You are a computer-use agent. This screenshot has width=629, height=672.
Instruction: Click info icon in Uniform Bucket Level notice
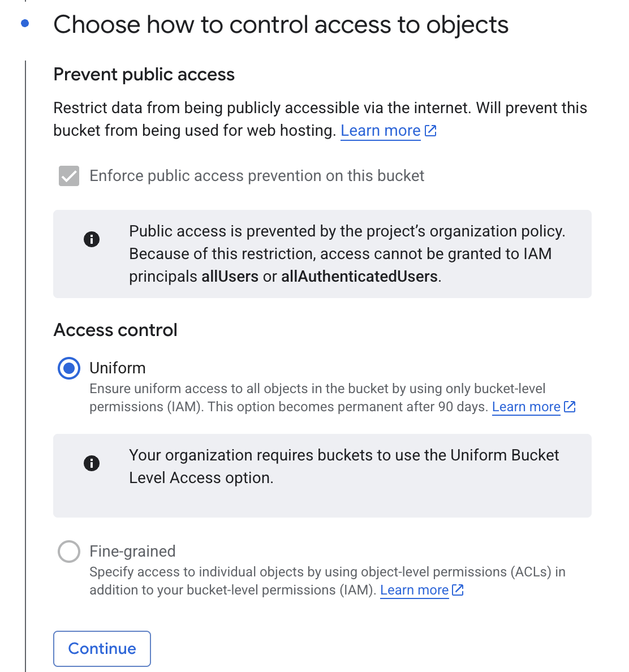tap(92, 463)
